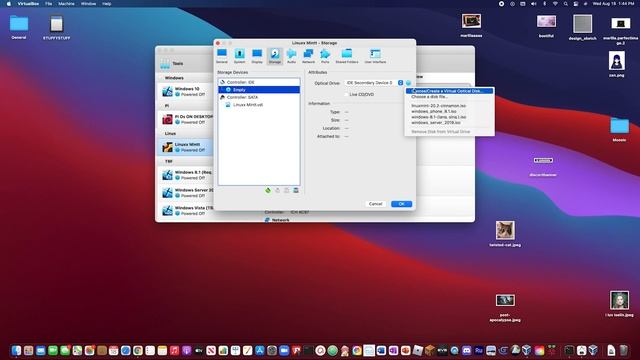640x360 pixels.
Task: Open the Display settings tab icon
Action: click(257, 56)
